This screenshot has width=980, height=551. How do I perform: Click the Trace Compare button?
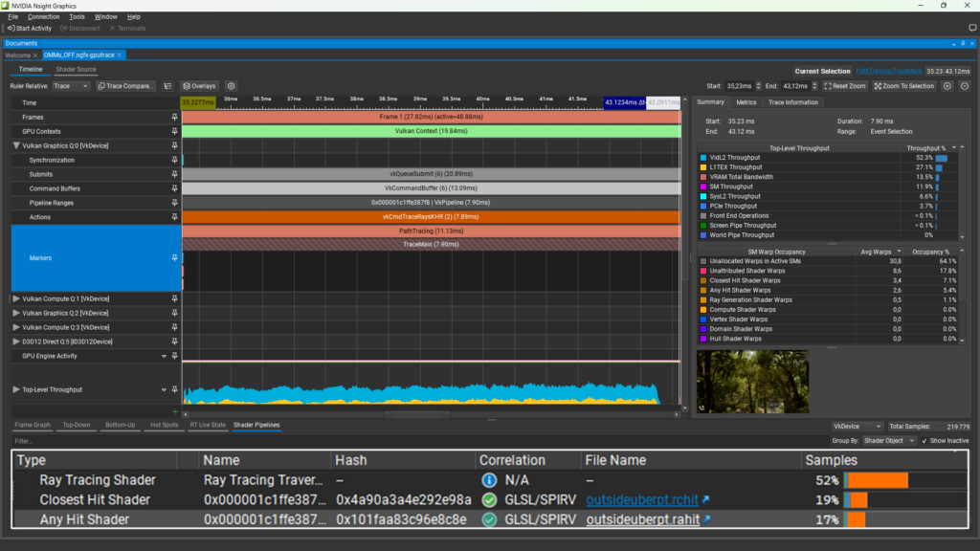[x=125, y=86]
